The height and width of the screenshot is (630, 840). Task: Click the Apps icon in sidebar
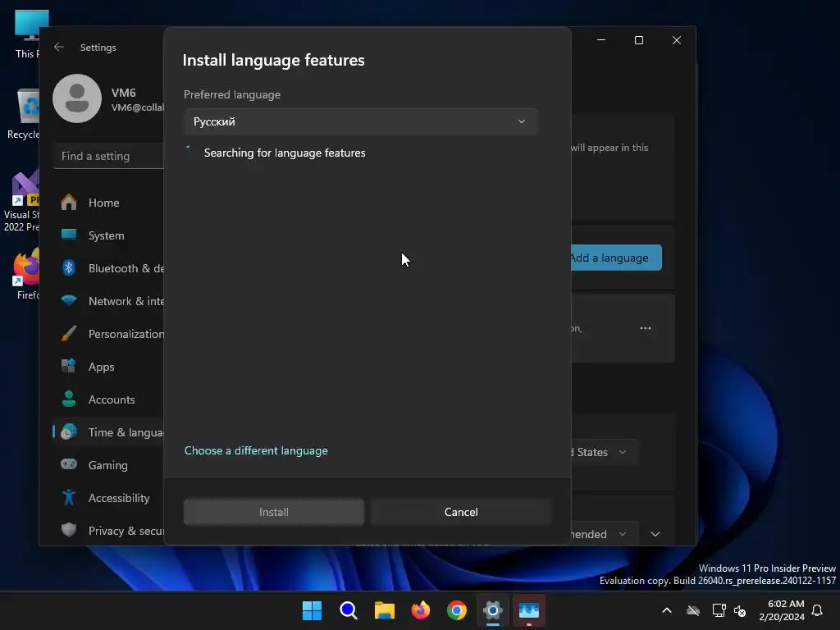69,367
